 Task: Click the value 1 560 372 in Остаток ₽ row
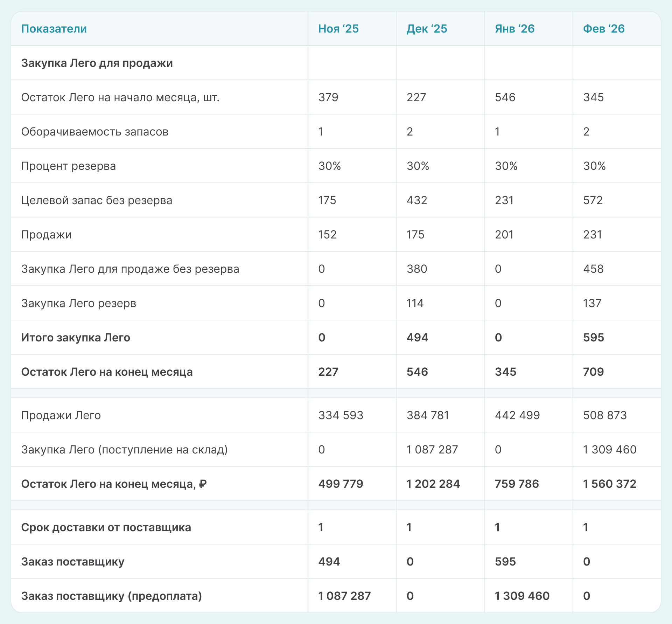pyautogui.click(x=609, y=484)
